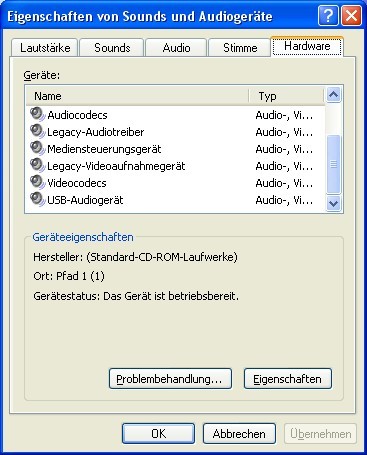Image resolution: width=367 pixels, height=455 pixels.
Task: Select the USB-Audiogerät device
Action: click(85, 200)
